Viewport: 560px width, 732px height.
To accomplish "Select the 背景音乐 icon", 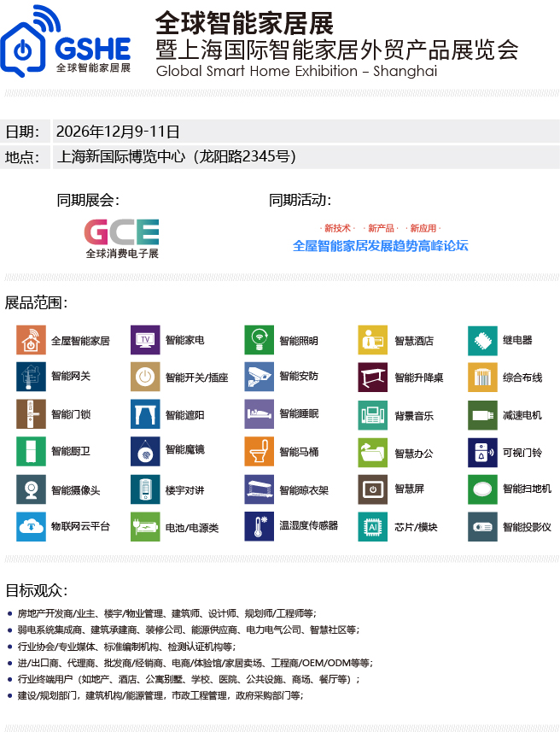I will coord(372,415).
